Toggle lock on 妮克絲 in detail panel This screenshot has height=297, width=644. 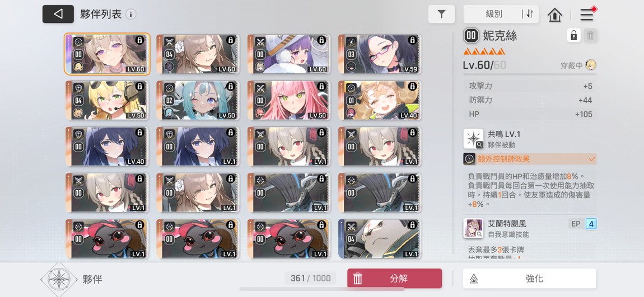(574, 36)
